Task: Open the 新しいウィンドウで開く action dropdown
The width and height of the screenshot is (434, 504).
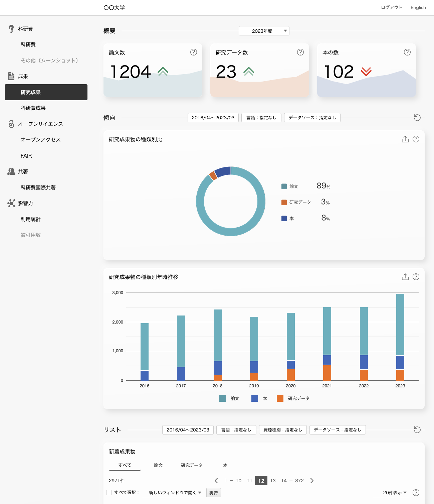Action: pyautogui.click(x=173, y=493)
